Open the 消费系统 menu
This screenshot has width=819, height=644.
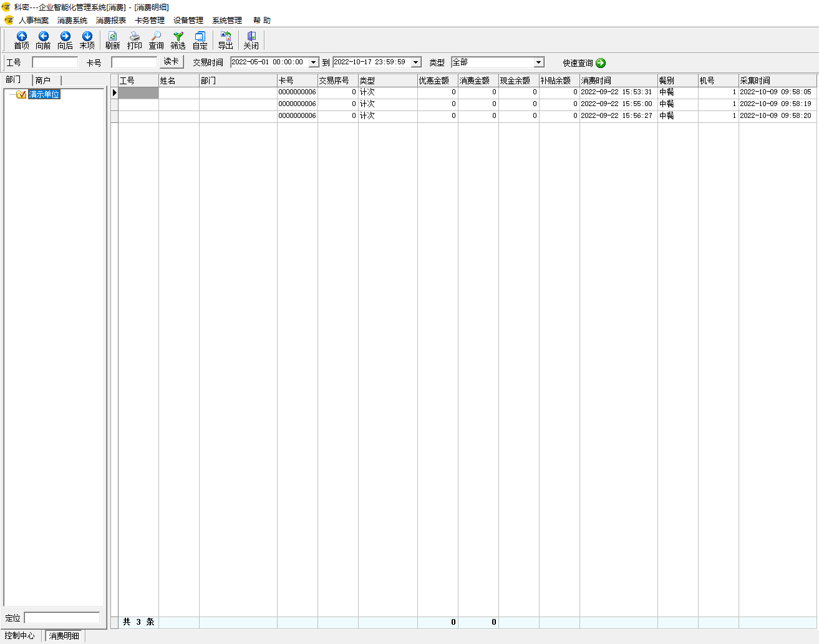pos(72,21)
